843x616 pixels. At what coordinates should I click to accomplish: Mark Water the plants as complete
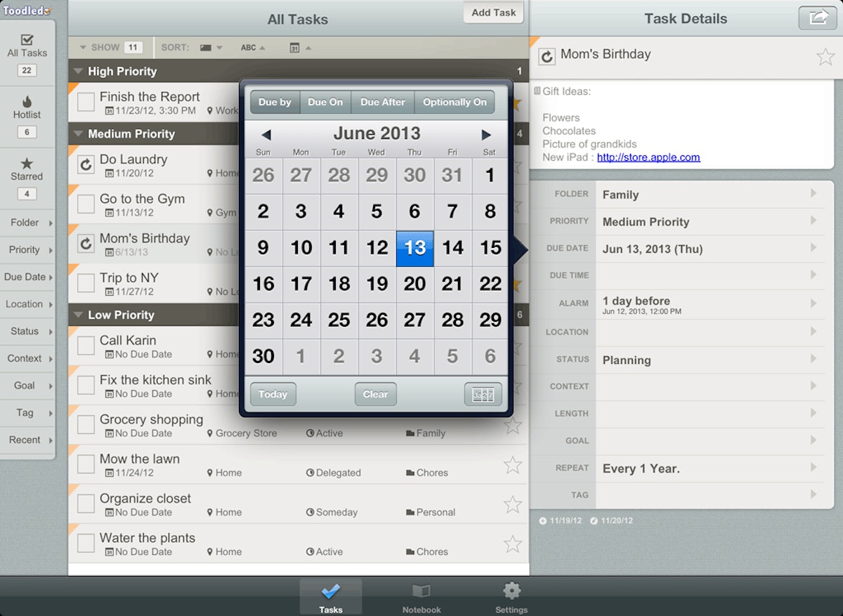click(86, 543)
